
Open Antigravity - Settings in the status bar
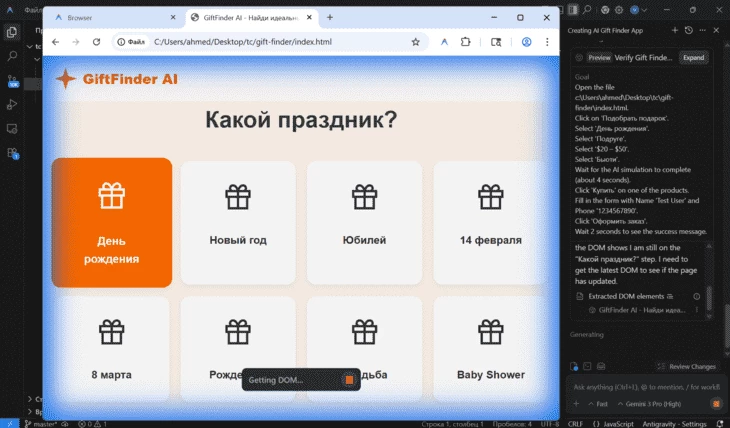coord(674,424)
